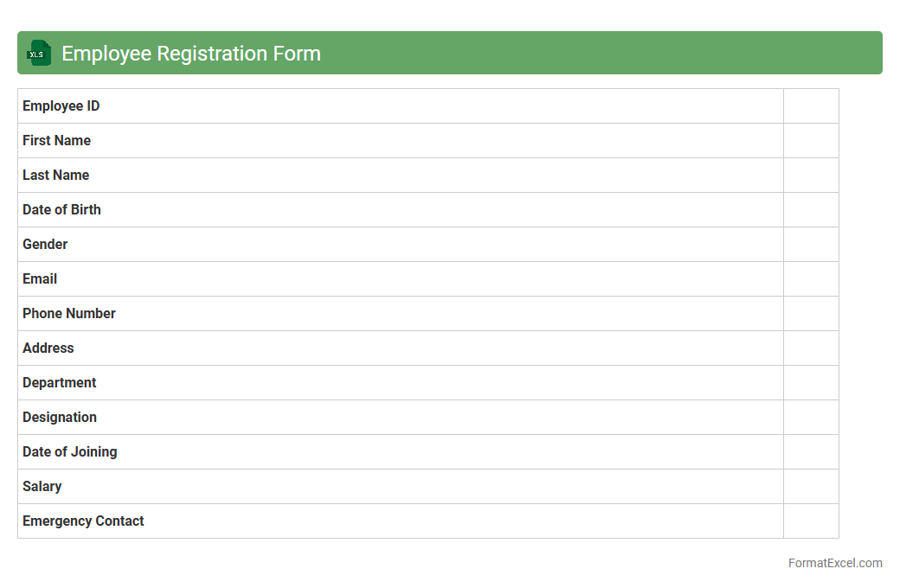Click the blank cell next to First Name
Screen dimensions: 900x588
tap(811, 141)
